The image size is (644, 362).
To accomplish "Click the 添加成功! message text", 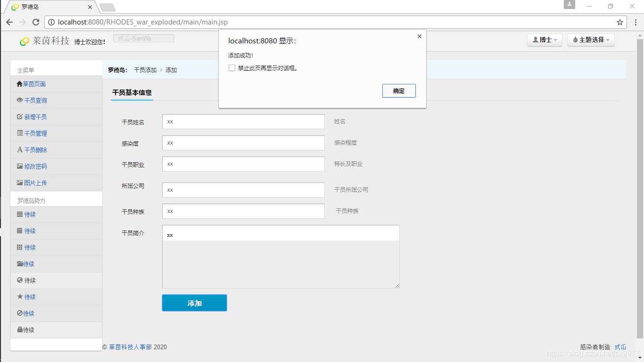I will pyautogui.click(x=241, y=56).
